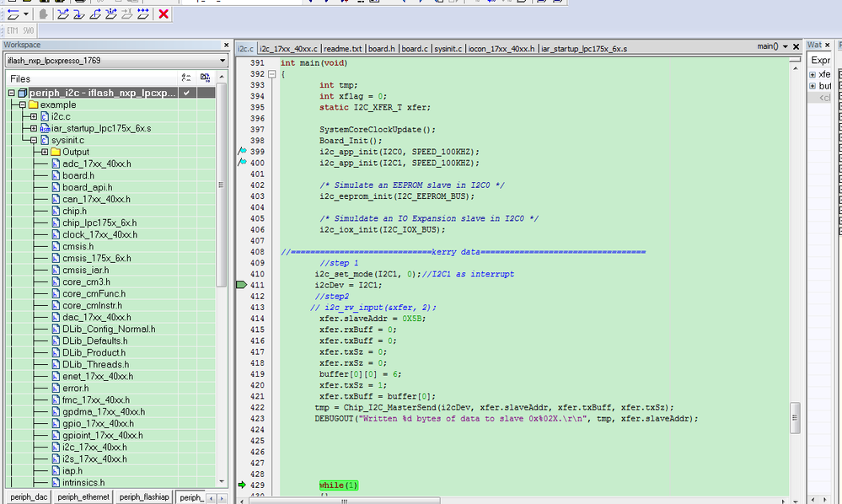Open the Reset button dropdown arrow

(x=26, y=14)
